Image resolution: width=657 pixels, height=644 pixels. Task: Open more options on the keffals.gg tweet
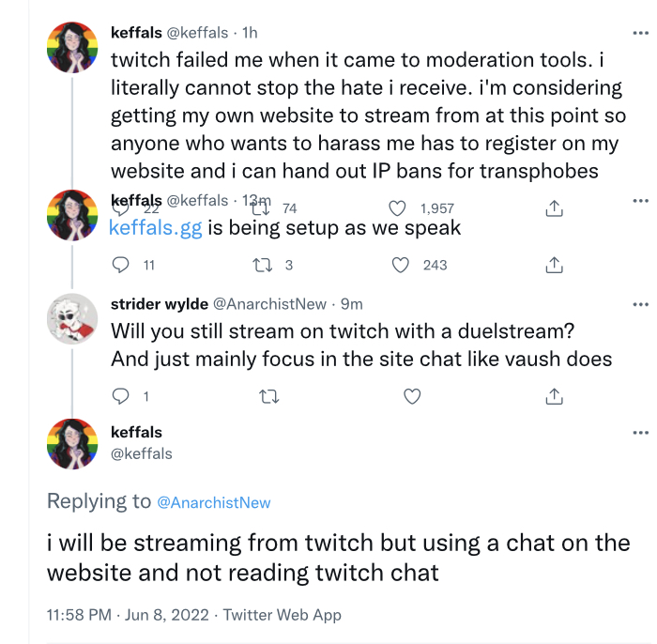(640, 201)
